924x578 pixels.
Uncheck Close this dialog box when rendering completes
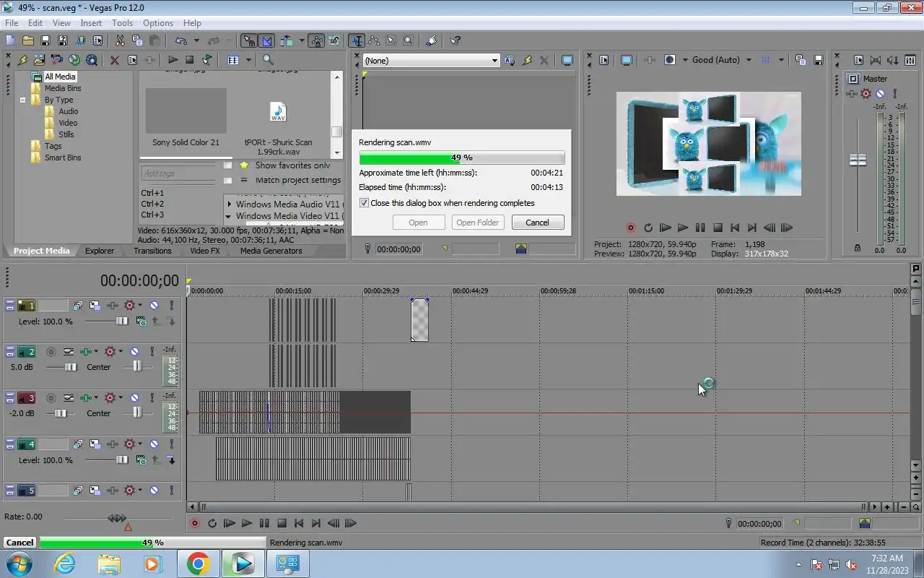pyautogui.click(x=364, y=203)
